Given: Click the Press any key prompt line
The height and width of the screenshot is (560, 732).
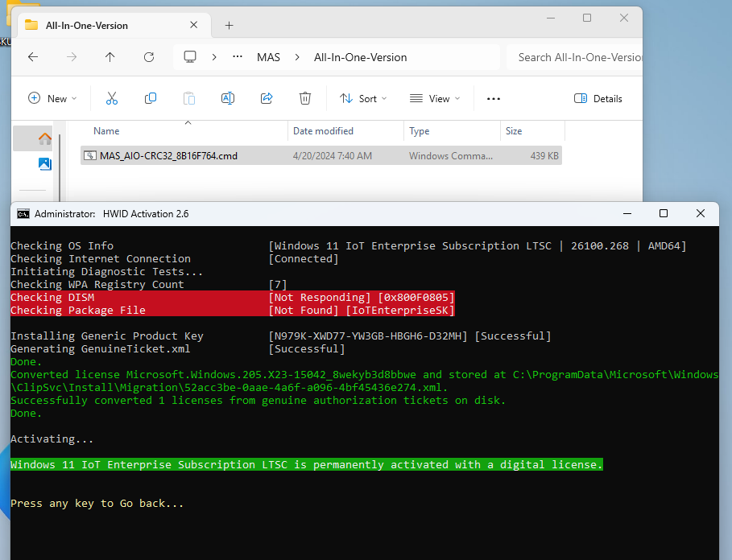Looking at the screenshot, I should click(97, 503).
